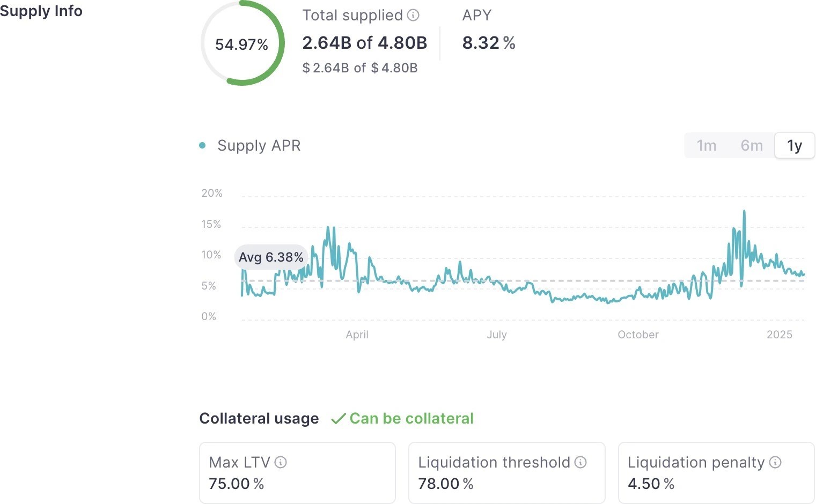Open the Liquidation threshold info tooltip

(580, 462)
